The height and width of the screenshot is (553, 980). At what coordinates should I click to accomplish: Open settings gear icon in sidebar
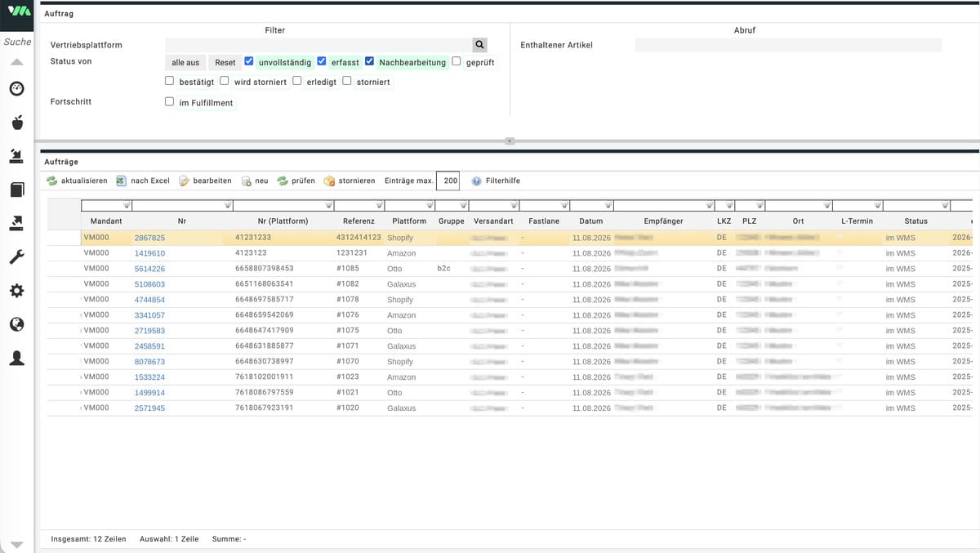point(16,291)
